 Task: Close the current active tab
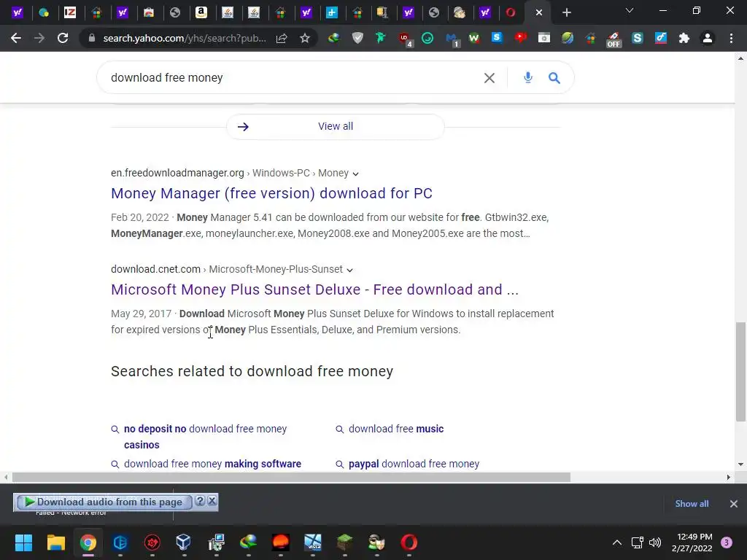[539, 12]
